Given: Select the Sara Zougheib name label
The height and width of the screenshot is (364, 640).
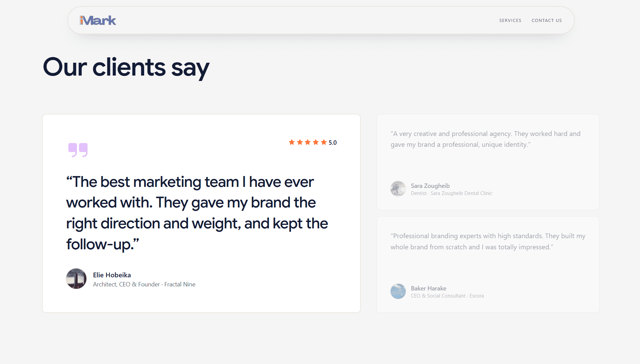Looking at the screenshot, I should tap(430, 186).
